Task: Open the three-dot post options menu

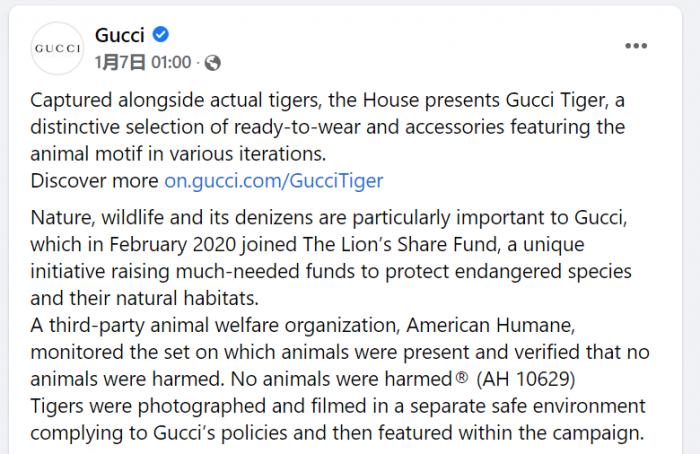Action: point(636,46)
